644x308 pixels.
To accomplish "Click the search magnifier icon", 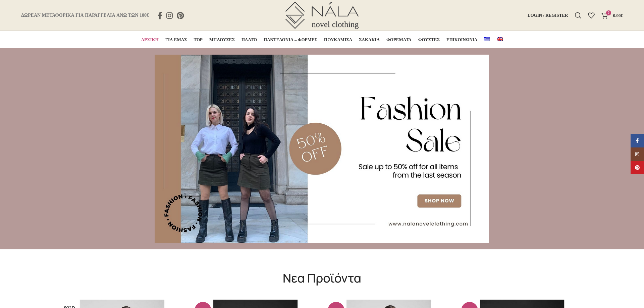I will click(578, 15).
